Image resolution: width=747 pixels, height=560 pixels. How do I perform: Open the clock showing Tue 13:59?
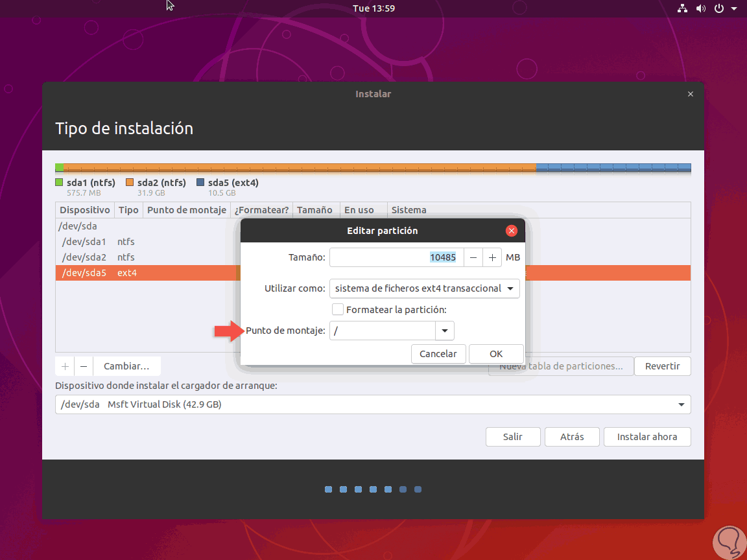[x=373, y=8]
